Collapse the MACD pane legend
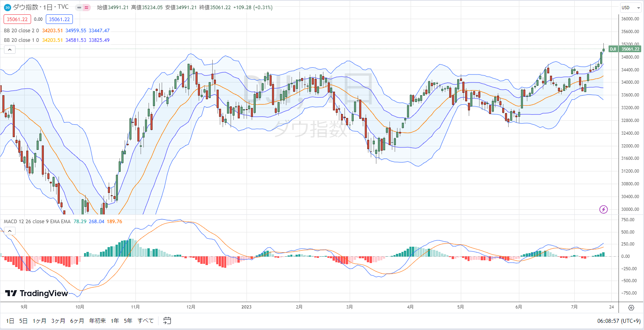The width and height of the screenshot is (644, 330). click(x=10, y=231)
